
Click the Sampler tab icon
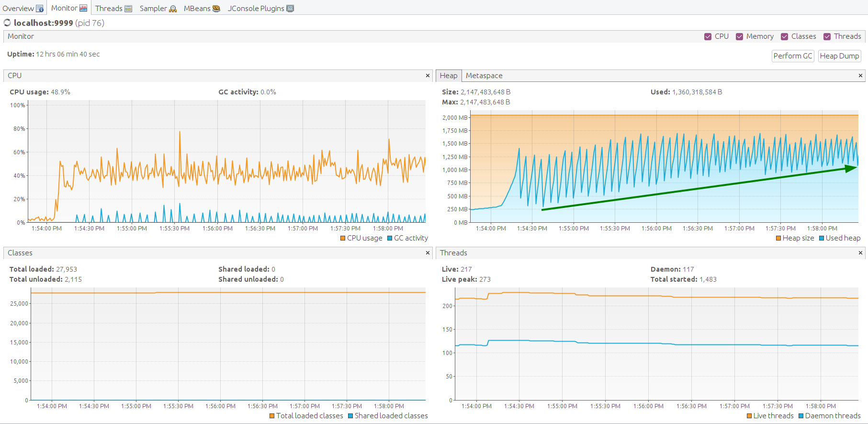point(173,9)
